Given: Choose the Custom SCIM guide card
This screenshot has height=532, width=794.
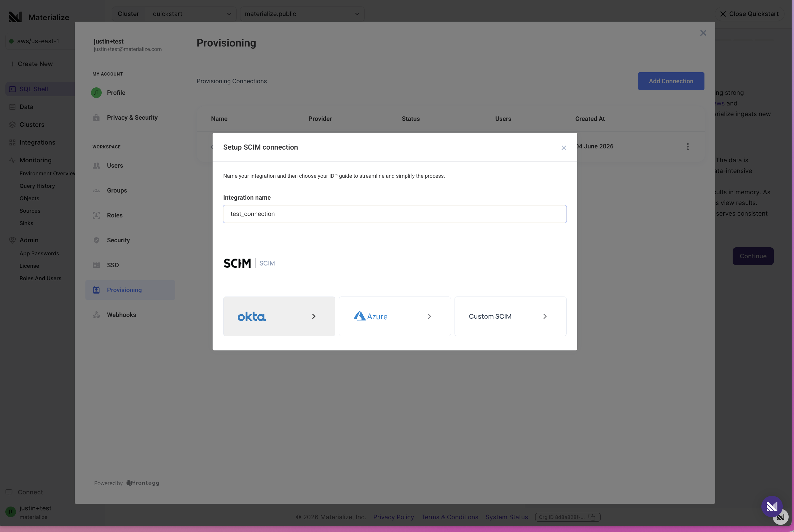Looking at the screenshot, I should (510, 316).
